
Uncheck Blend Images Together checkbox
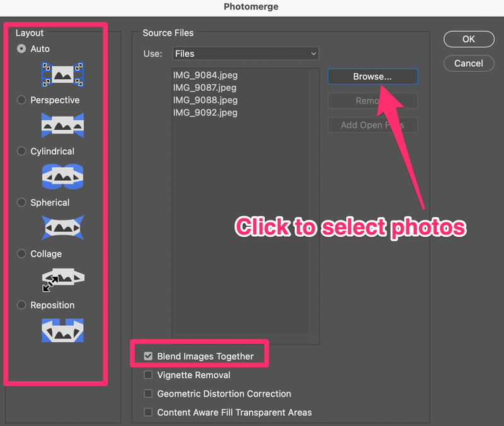149,357
